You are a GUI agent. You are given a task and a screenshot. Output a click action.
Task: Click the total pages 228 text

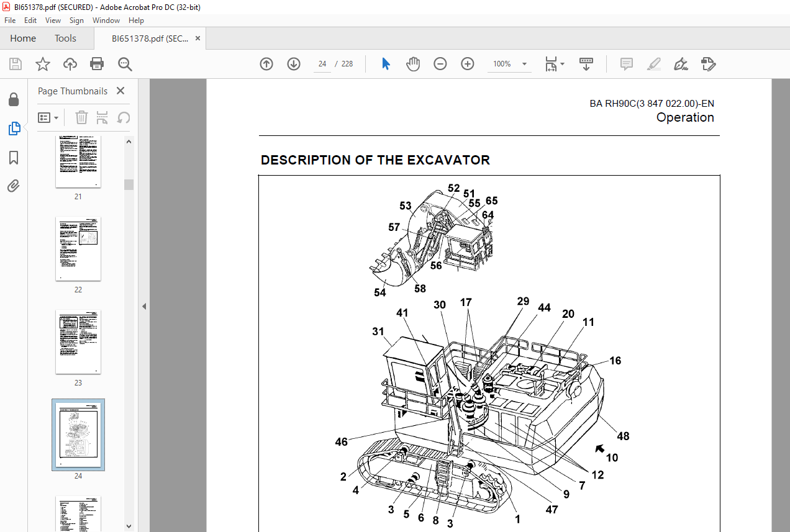tap(347, 64)
